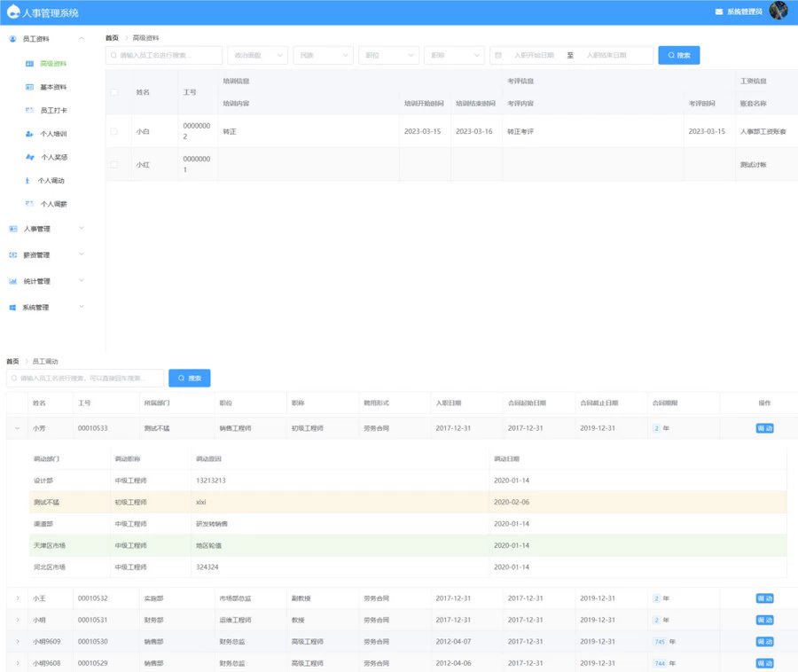Collapse the expanded 小芳 row

(17, 428)
